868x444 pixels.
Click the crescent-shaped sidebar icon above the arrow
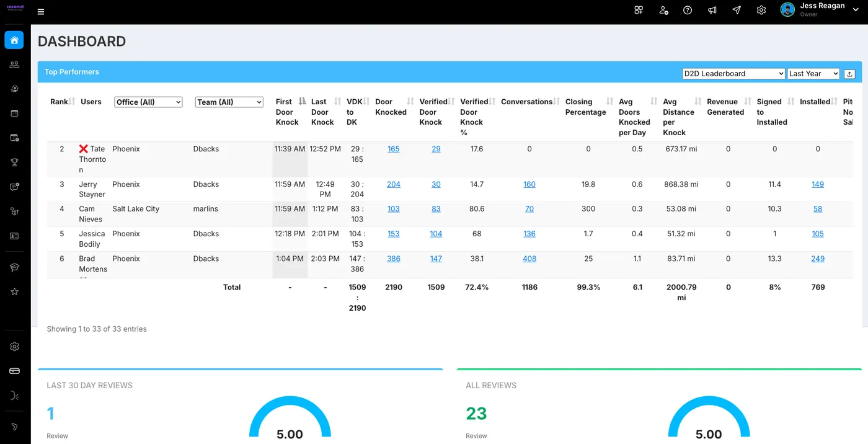pyautogui.click(x=14, y=396)
